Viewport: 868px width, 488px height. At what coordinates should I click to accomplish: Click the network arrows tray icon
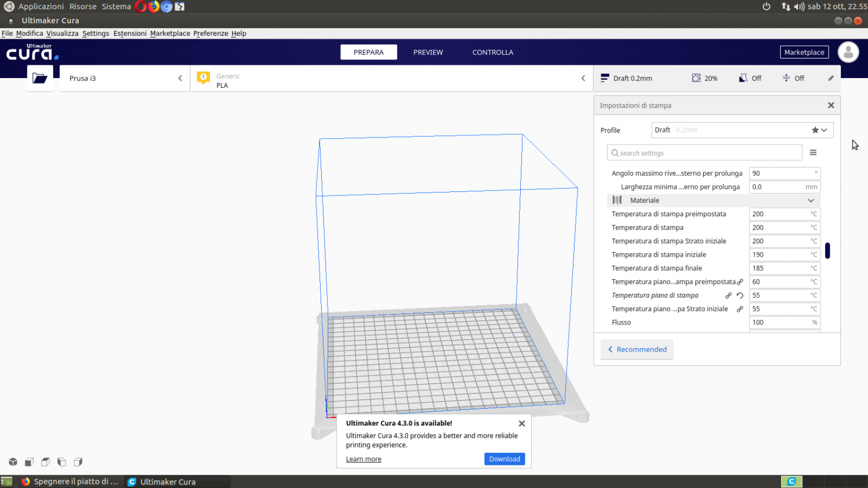tap(786, 6)
